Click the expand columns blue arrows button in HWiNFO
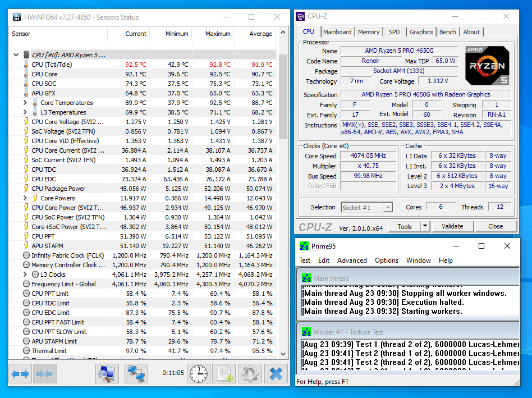 point(20,373)
